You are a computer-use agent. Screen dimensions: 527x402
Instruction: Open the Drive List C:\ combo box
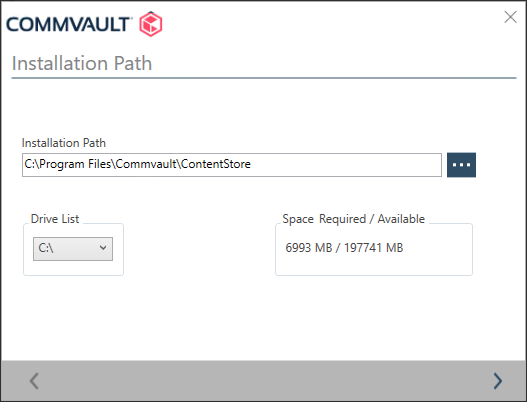73,249
